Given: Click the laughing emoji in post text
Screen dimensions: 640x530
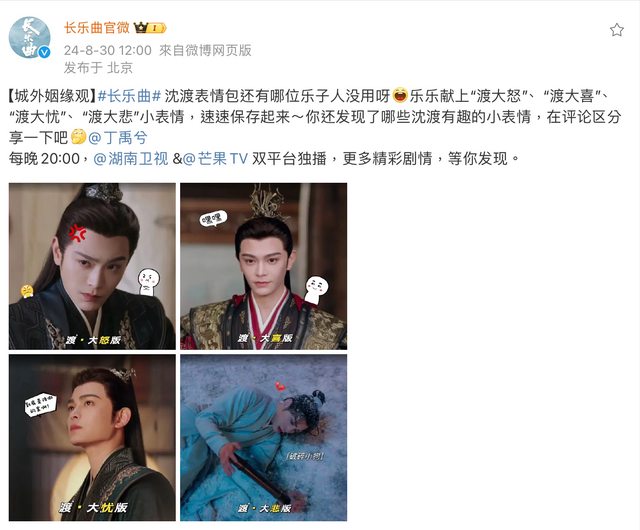Looking at the screenshot, I should tap(400, 96).
